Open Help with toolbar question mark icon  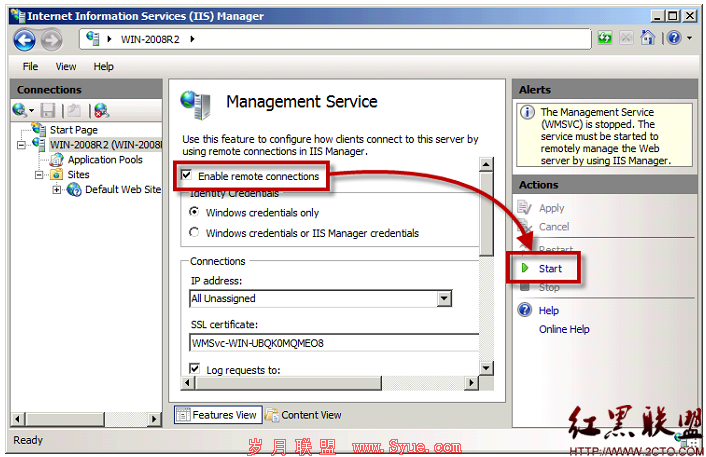(674, 38)
